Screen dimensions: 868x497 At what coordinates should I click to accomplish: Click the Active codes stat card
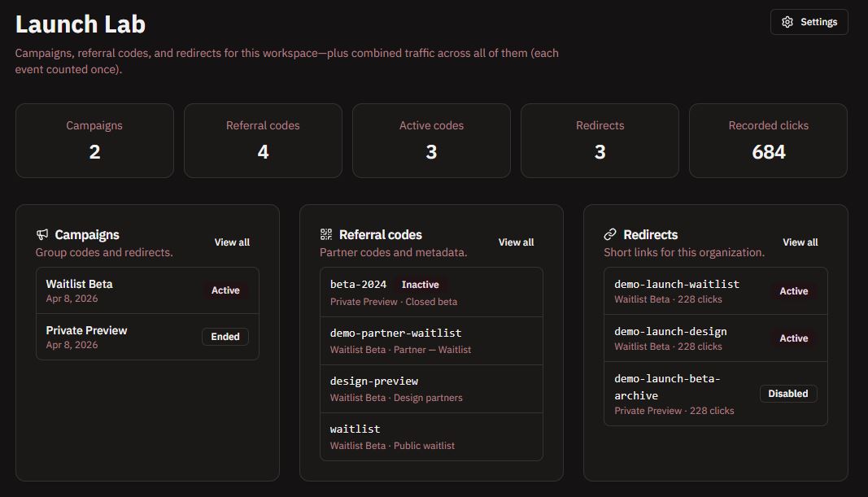(431, 140)
